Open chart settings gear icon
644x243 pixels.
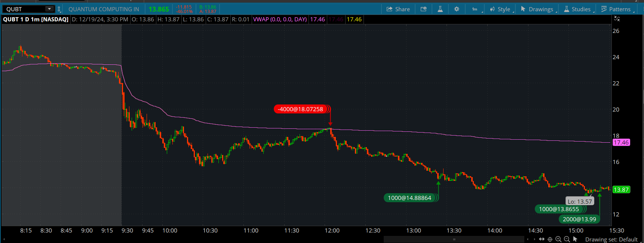(x=457, y=9)
